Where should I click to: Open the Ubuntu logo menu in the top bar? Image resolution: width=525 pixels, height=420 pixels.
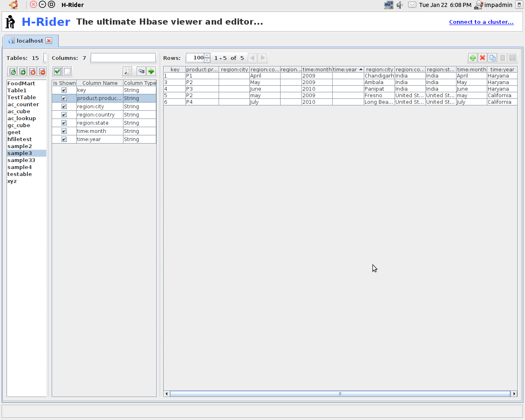tap(14, 5)
